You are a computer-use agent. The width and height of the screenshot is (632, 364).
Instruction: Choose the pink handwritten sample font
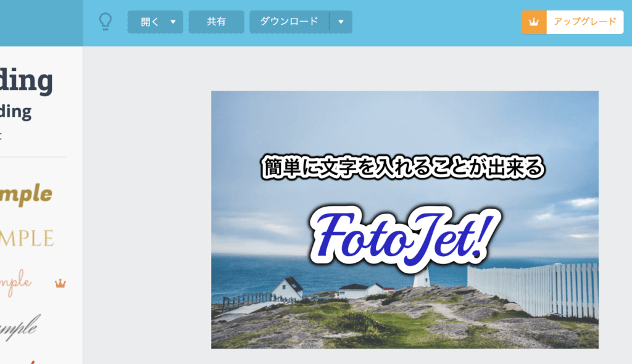[x=15, y=283]
